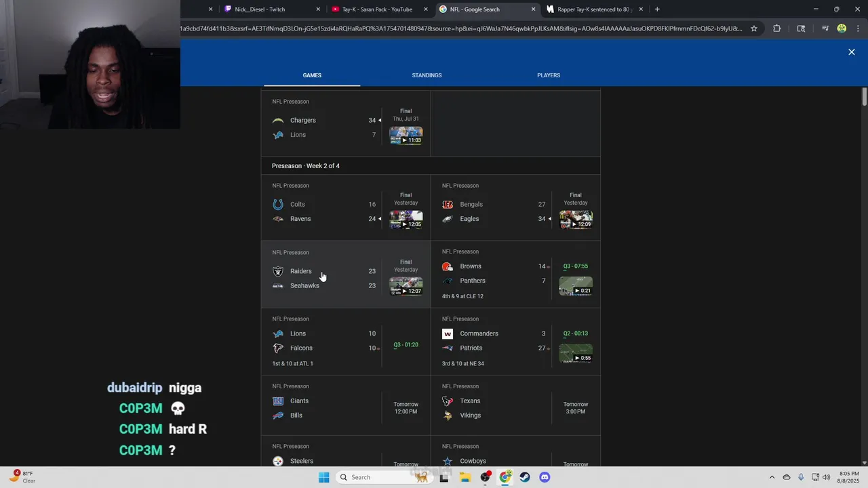
Task: Show hidden system tray icons
Action: [772, 477]
